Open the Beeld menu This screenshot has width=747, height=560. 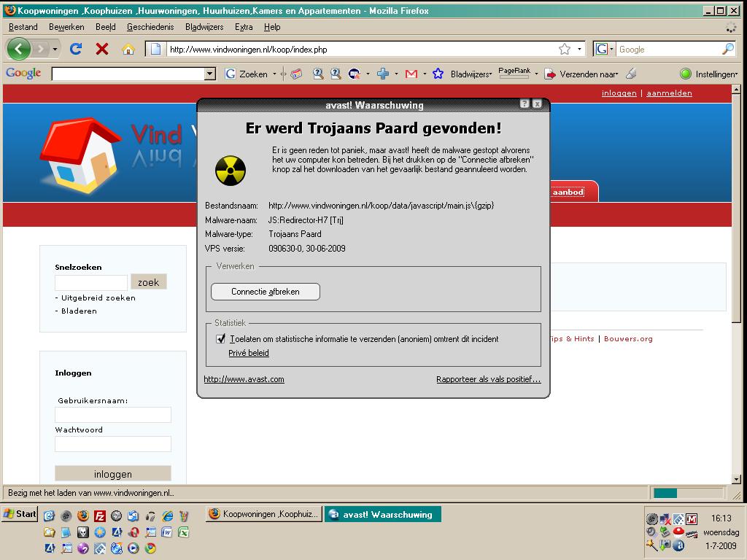click(x=105, y=27)
